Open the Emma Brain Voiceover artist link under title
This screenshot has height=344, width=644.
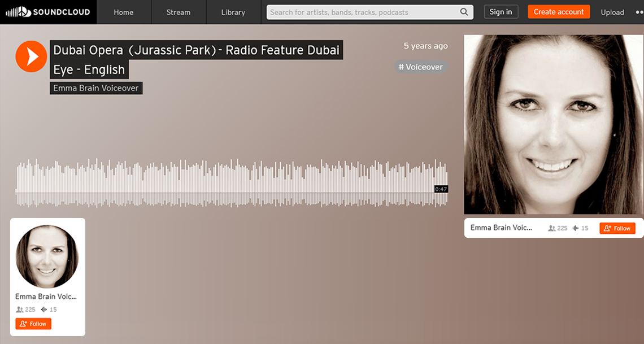click(x=96, y=88)
